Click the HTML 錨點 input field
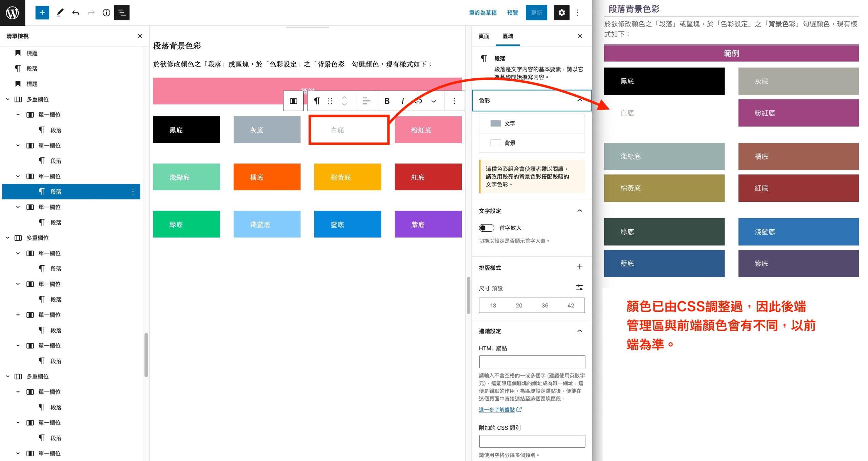 532,362
